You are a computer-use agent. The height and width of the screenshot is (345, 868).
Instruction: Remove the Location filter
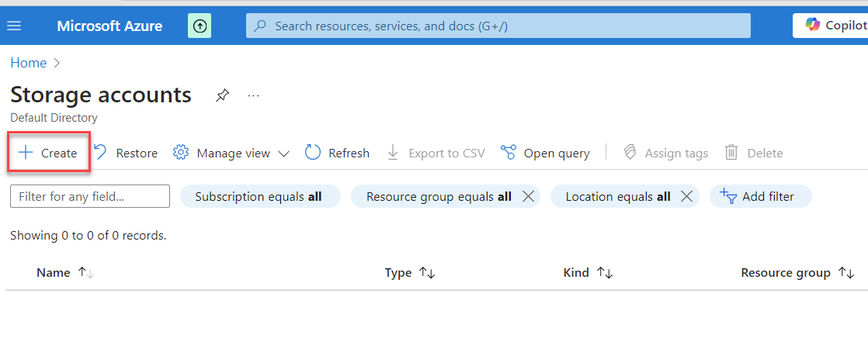tap(687, 196)
